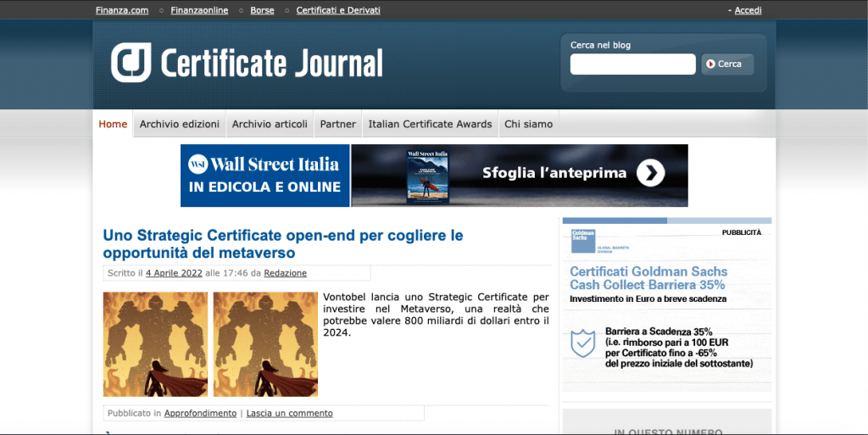
Task: Click the 'Investimento in Euro a breve scadenza' text
Action: (x=648, y=298)
